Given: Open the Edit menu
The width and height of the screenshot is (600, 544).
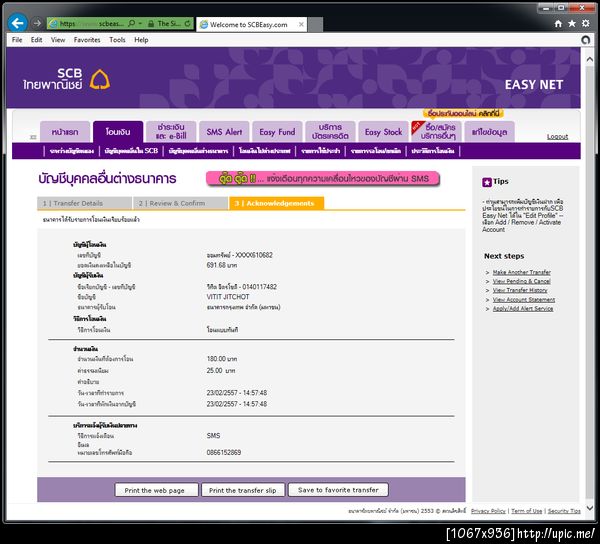Looking at the screenshot, I should 36,40.
